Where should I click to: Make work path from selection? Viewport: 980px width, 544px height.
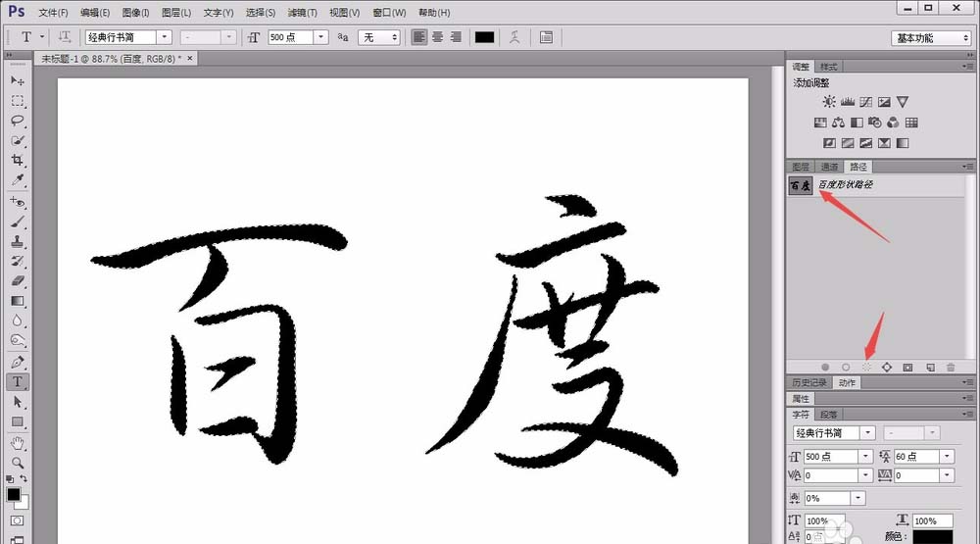(887, 368)
